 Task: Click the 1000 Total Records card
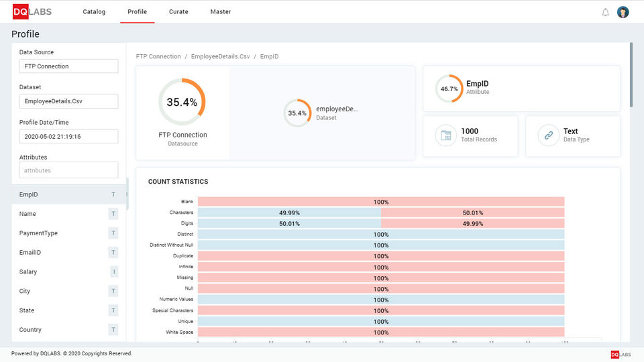click(x=470, y=136)
